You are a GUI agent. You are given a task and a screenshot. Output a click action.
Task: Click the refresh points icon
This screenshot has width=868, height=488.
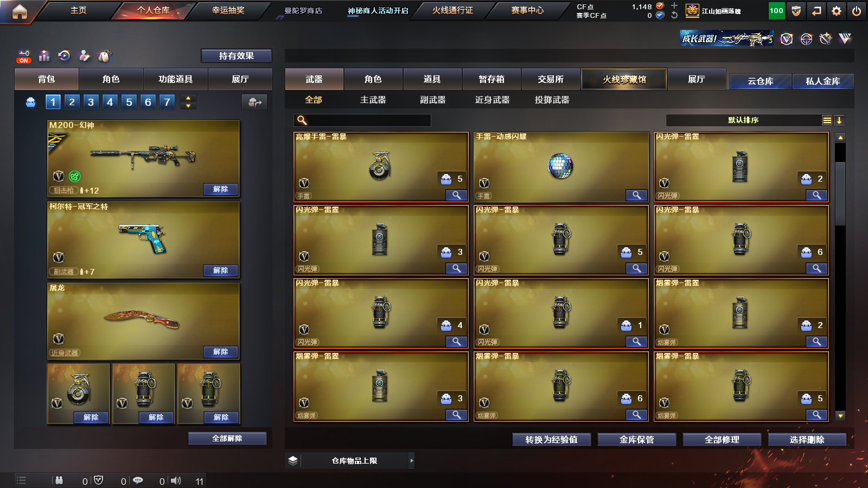674,15
